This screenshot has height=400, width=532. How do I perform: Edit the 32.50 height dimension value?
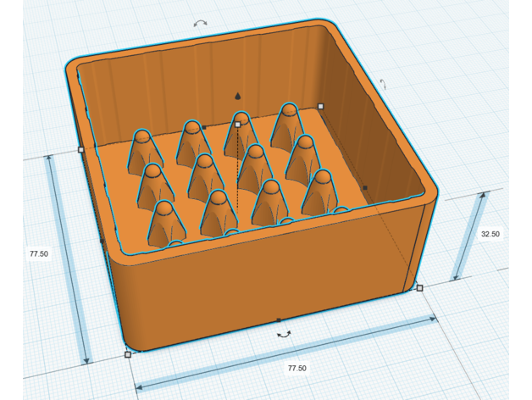click(x=490, y=235)
